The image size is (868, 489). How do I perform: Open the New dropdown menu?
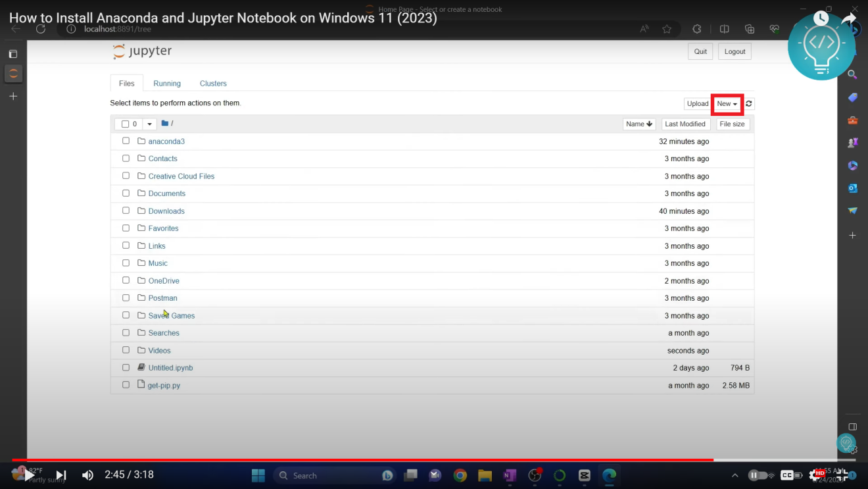pyautogui.click(x=726, y=103)
